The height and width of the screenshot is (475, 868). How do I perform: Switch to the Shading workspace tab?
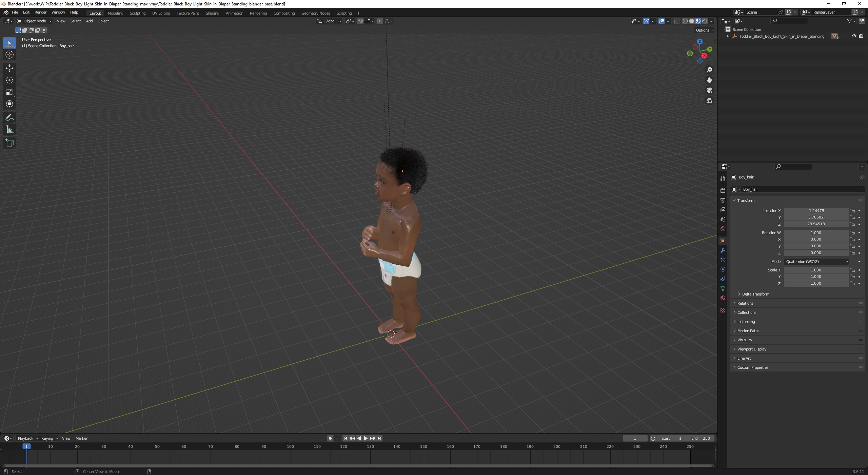click(212, 13)
